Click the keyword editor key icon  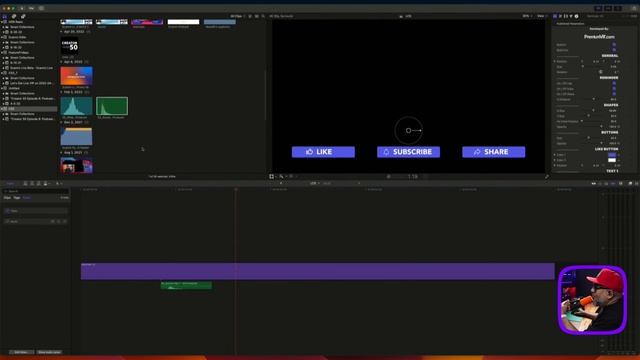click(31, 8)
